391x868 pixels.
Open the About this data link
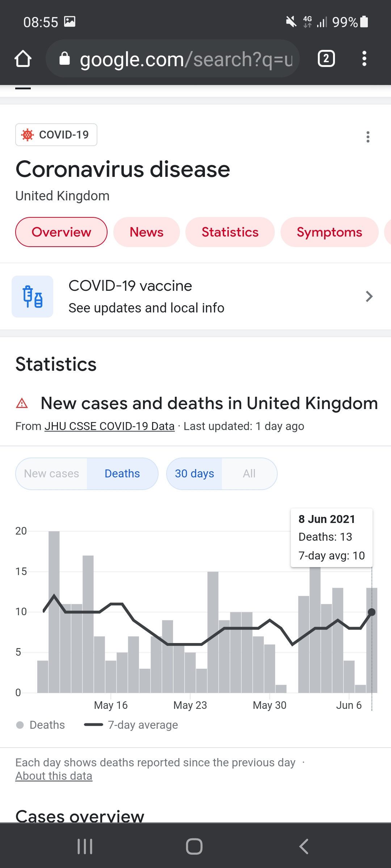click(54, 776)
